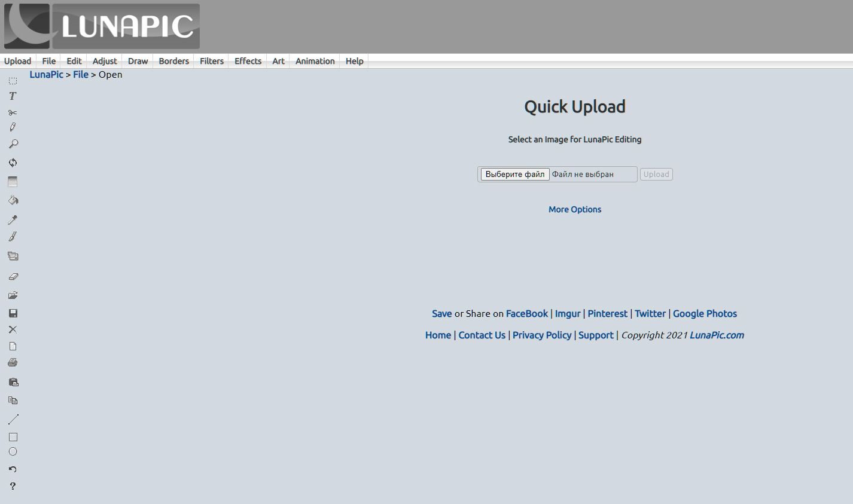Open the Art menu

278,61
